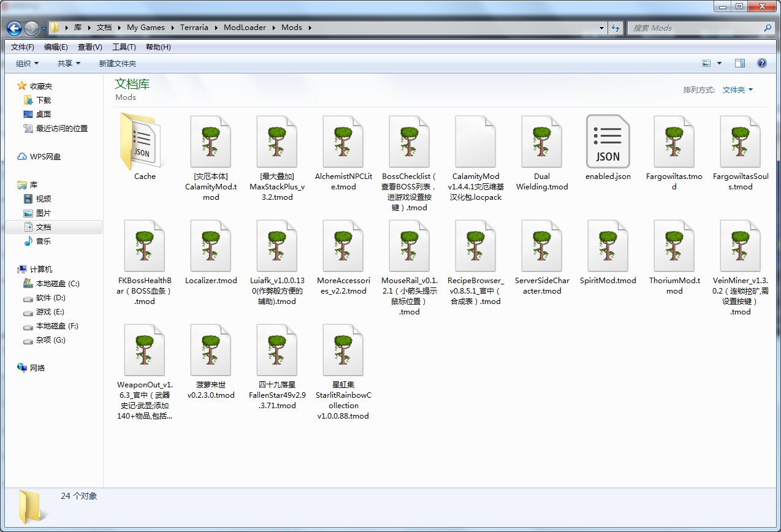781x532 pixels.
Task: Select the Fargowiltas.tmod file icon
Action: tap(674, 142)
